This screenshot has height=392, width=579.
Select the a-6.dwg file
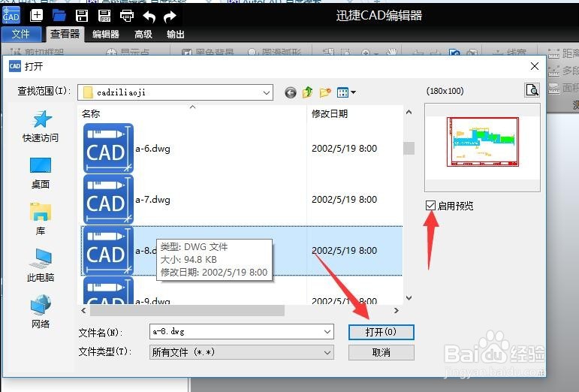[153, 149]
